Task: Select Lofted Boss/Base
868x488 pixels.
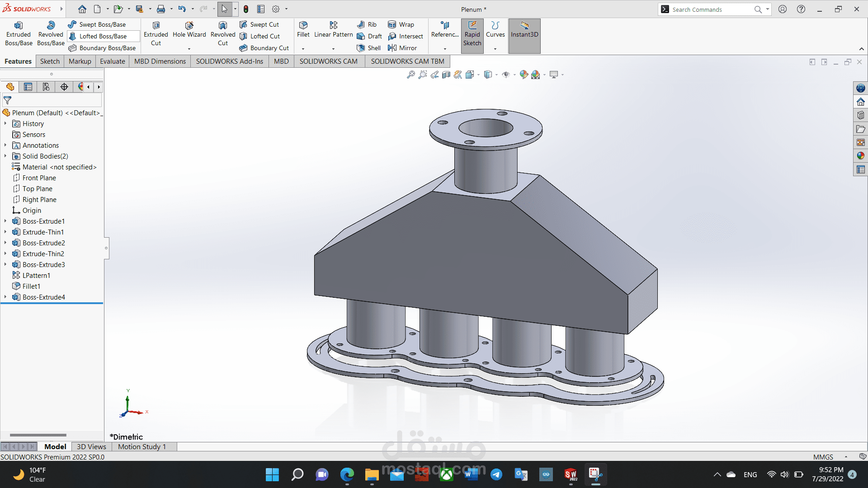Action: point(103,36)
